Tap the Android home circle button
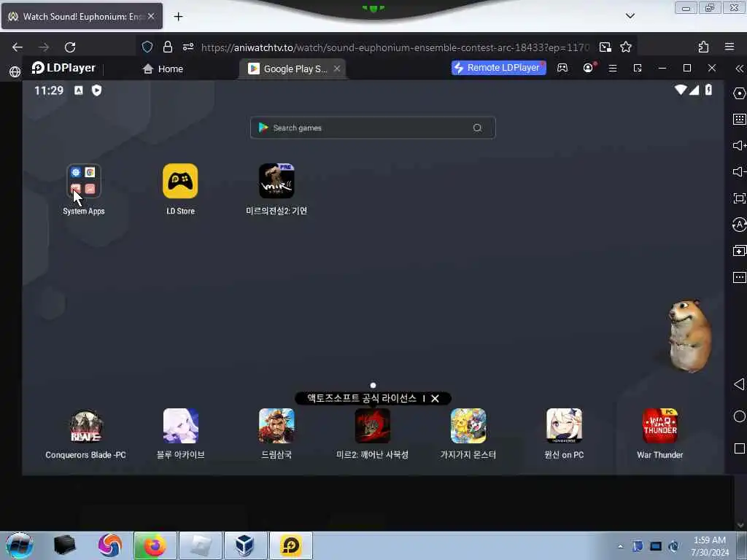Screen dimensions: 747x560 pyautogui.click(x=740, y=416)
